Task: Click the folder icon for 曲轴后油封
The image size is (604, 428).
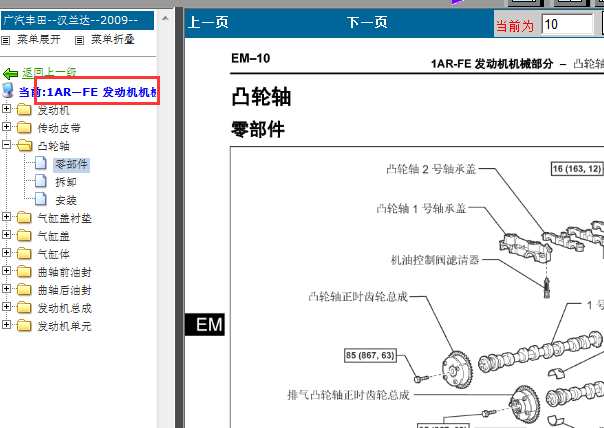Action: (x=24, y=289)
